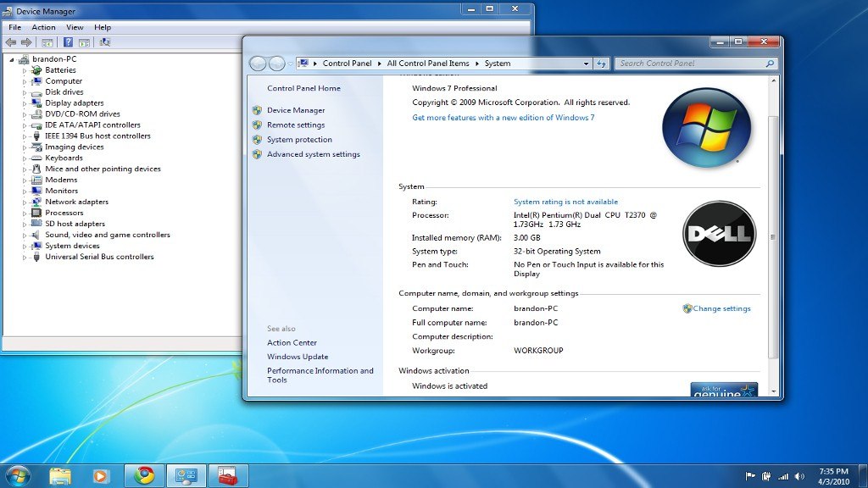The width and height of the screenshot is (868, 488).
Task: Click Scan for hardware changes toolbar icon
Action: click(105, 42)
